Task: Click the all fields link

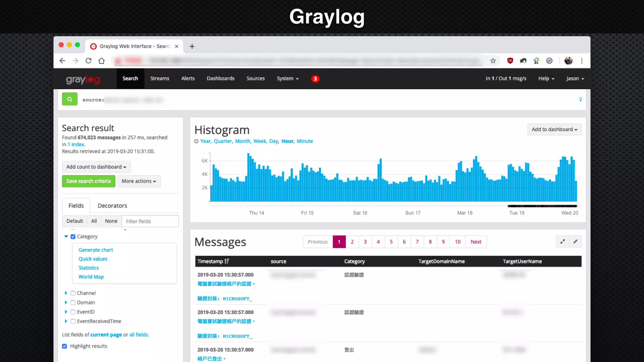Action: (139, 335)
